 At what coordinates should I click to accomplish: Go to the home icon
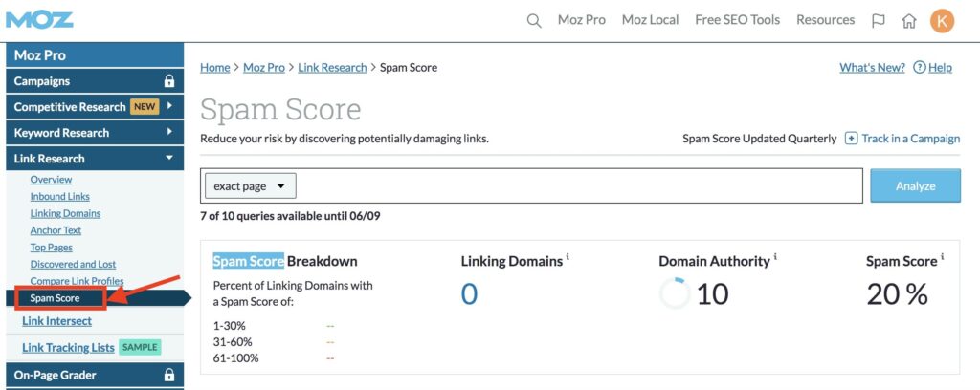(x=909, y=21)
